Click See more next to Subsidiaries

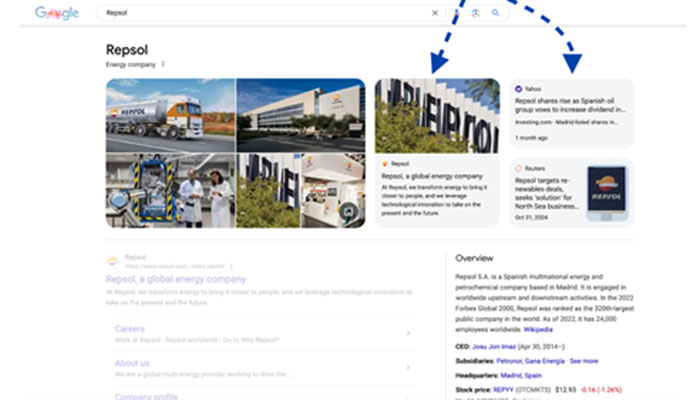tap(584, 360)
